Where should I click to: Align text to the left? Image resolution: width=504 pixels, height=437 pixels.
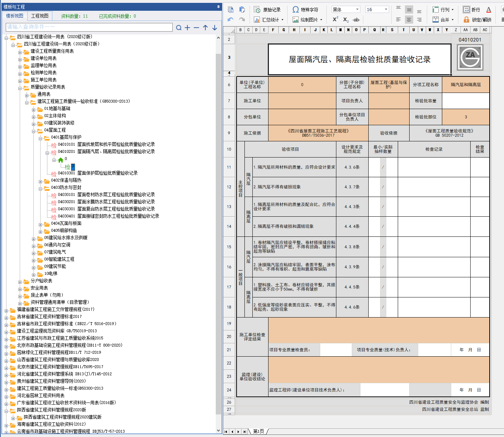(x=398, y=20)
